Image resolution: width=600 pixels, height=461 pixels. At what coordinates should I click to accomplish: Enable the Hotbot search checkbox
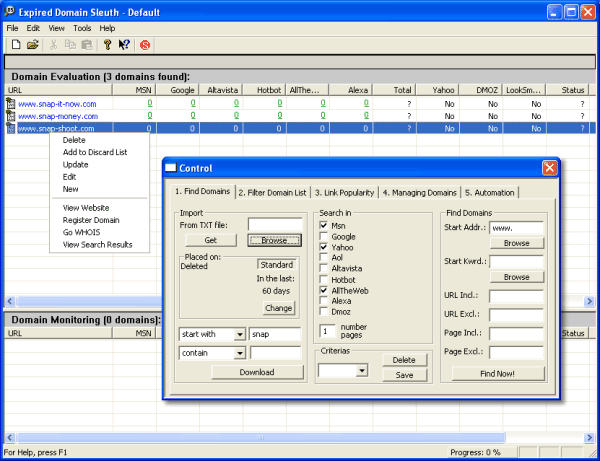point(324,279)
